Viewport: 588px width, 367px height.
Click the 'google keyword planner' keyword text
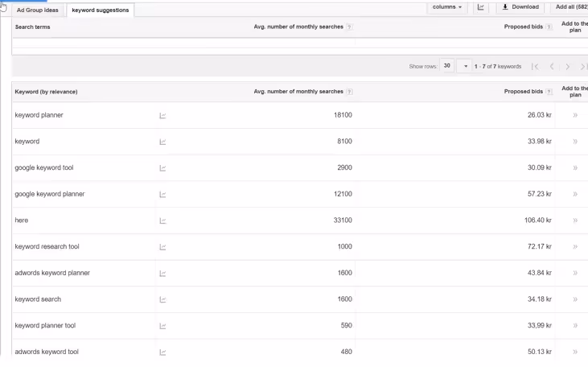(50, 194)
